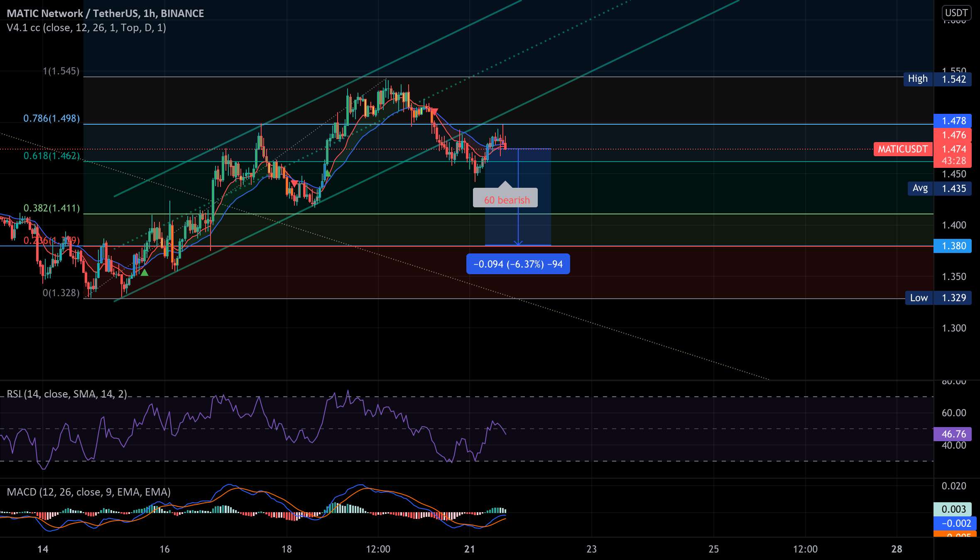Screen dimensions: 980x560
Task: Click the RSI axis value 60.00
Action: click(954, 413)
